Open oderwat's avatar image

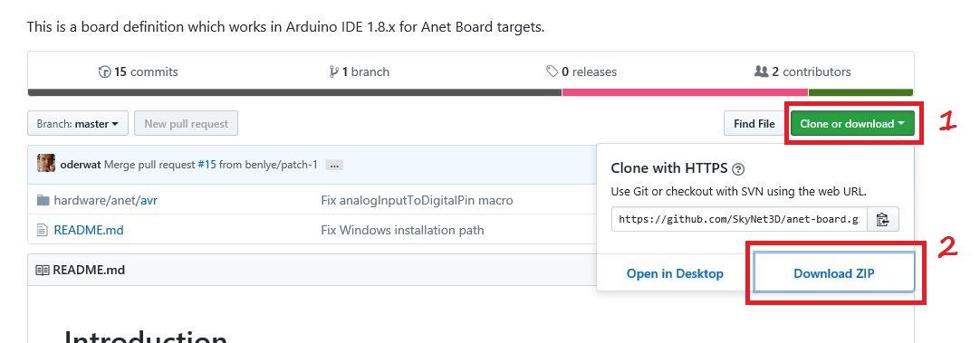point(45,165)
